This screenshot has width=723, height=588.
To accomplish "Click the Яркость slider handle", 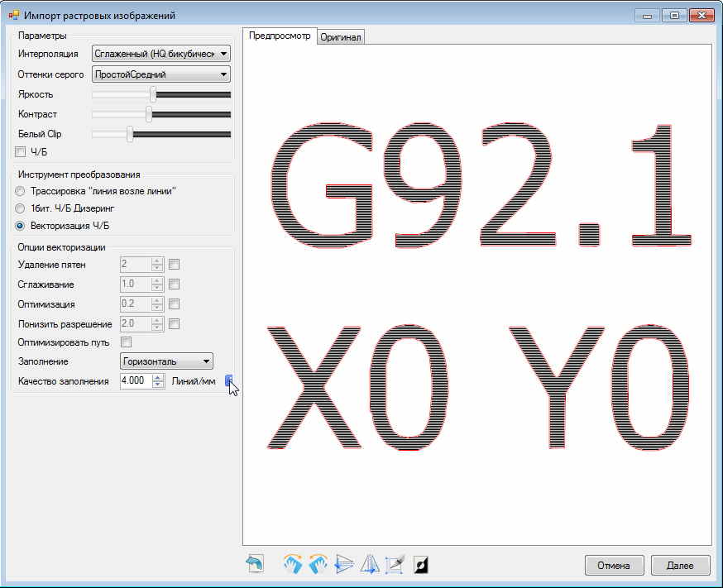I will [x=153, y=94].
